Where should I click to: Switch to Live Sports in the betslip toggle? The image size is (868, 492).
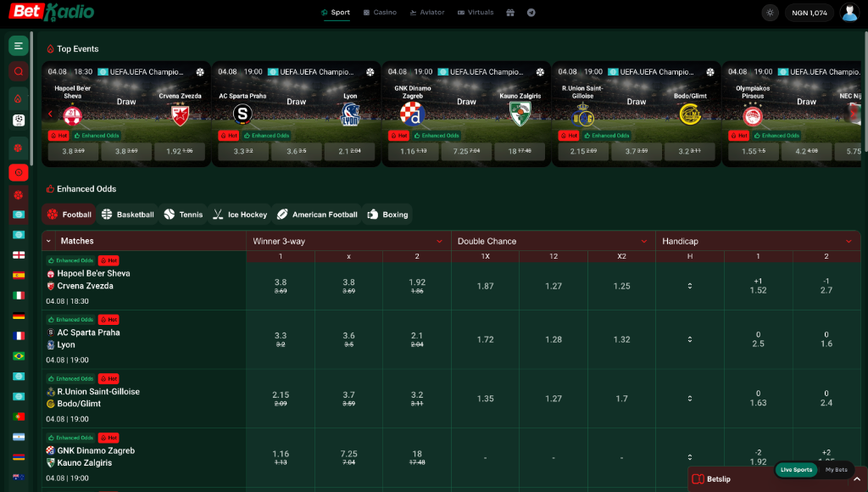(x=796, y=470)
